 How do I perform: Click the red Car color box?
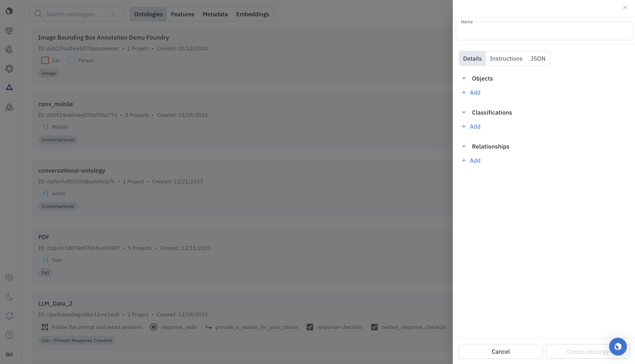(x=45, y=60)
